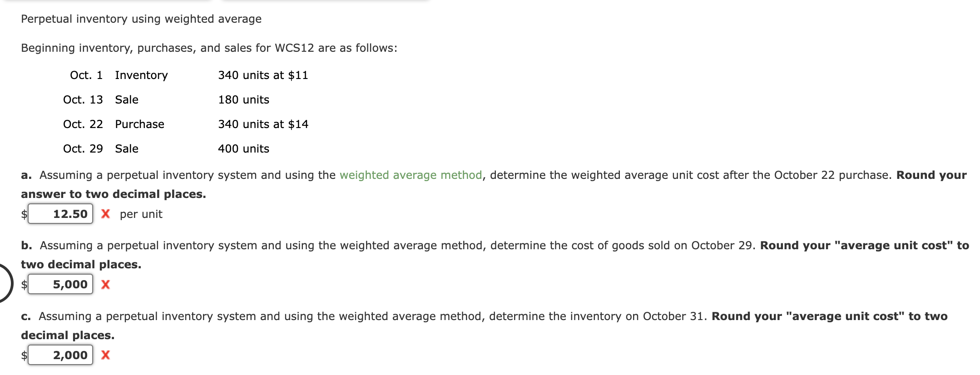980x375 pixels.
Task: Click the dollar sign before the 5,000 field
Action: pos(23,285)
